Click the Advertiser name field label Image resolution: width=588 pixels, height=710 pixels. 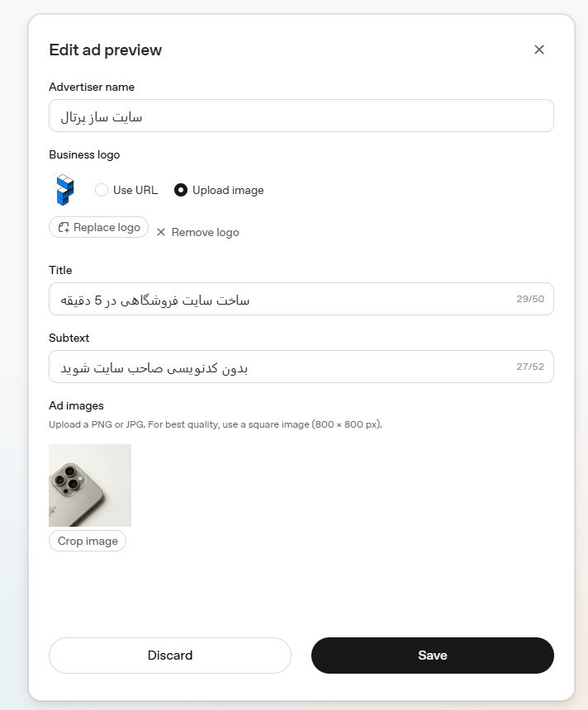coord(92,87)
